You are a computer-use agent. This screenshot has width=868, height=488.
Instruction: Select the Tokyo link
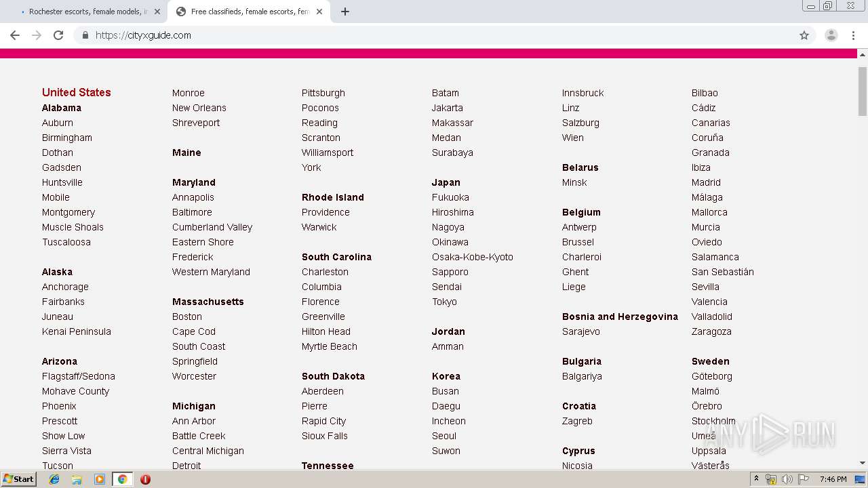click(x=444, y=302)
